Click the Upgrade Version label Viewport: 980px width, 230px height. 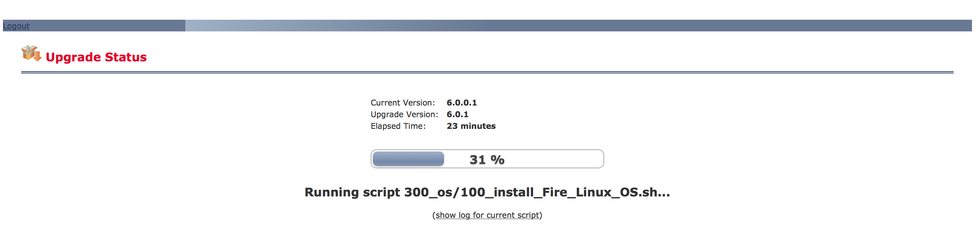click(x=404, y=115)
